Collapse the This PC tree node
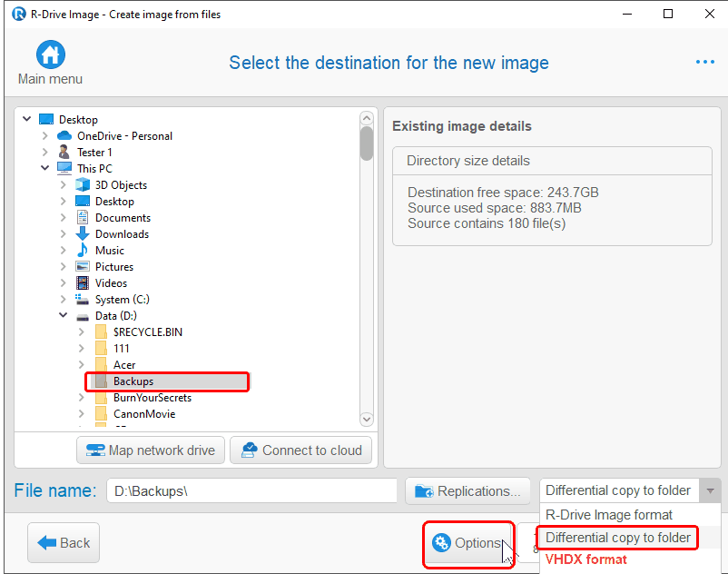The height and width of the screenshot is (574, 728). coord(44,169)
